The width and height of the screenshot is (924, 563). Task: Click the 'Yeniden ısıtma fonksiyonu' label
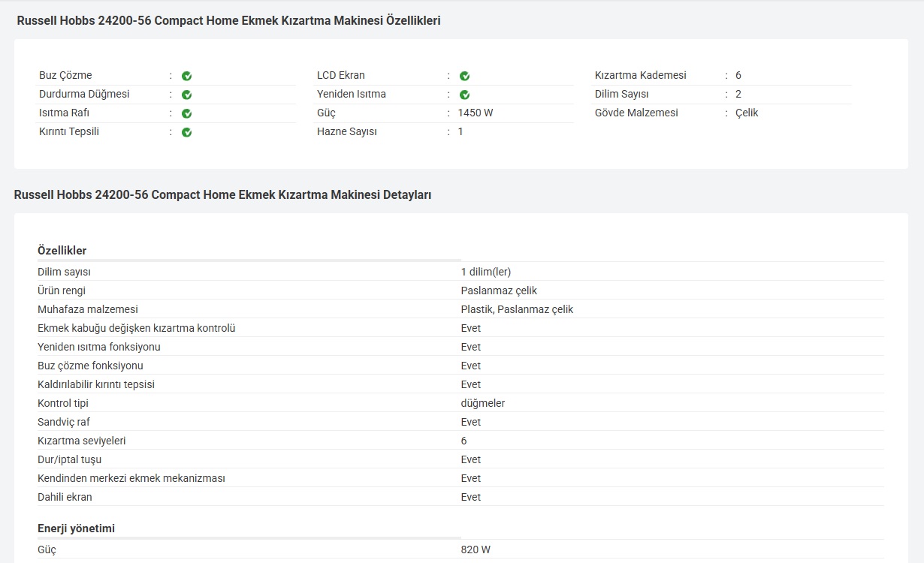(x=99, y=347)
